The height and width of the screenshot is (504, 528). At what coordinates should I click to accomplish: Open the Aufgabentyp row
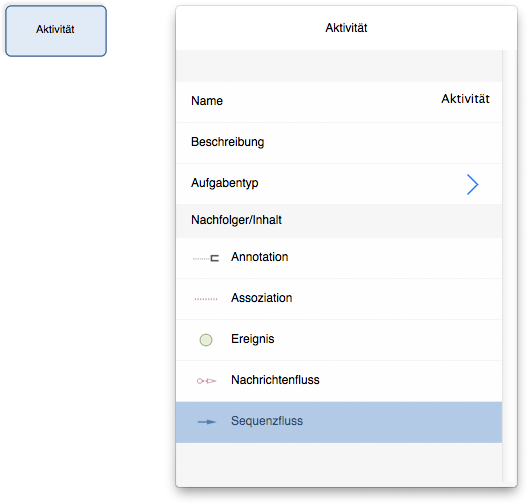tap(339, 184)
